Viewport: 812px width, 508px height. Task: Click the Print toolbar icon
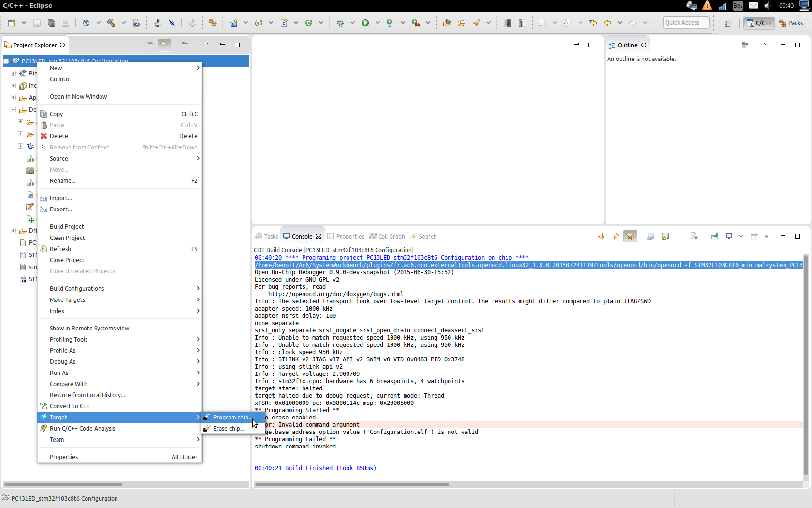(x=65, y=23)
